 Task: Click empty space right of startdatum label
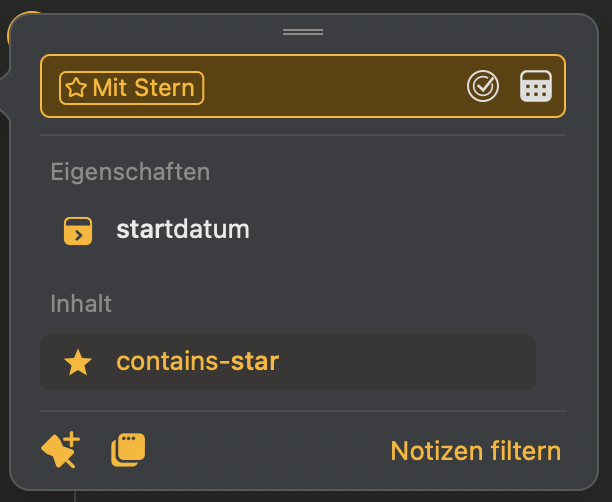coord(400,230)
